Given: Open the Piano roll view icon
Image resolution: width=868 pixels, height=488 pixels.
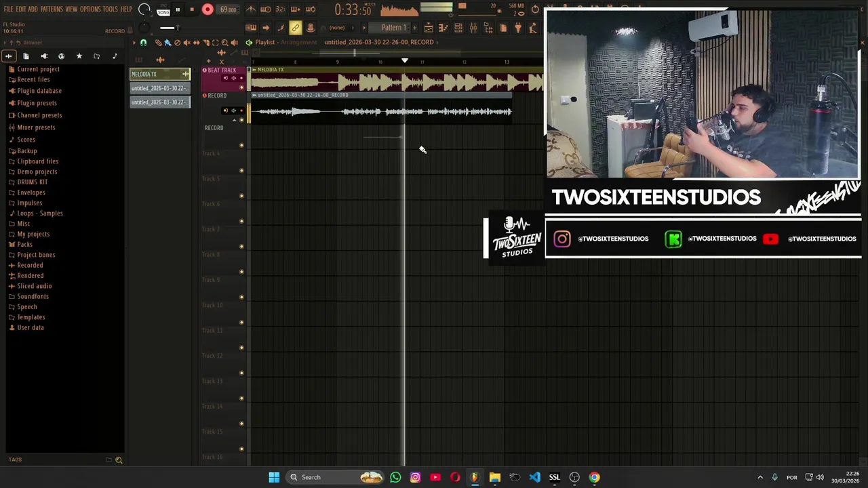Looking at the screenshot, I should pos(443,28).
